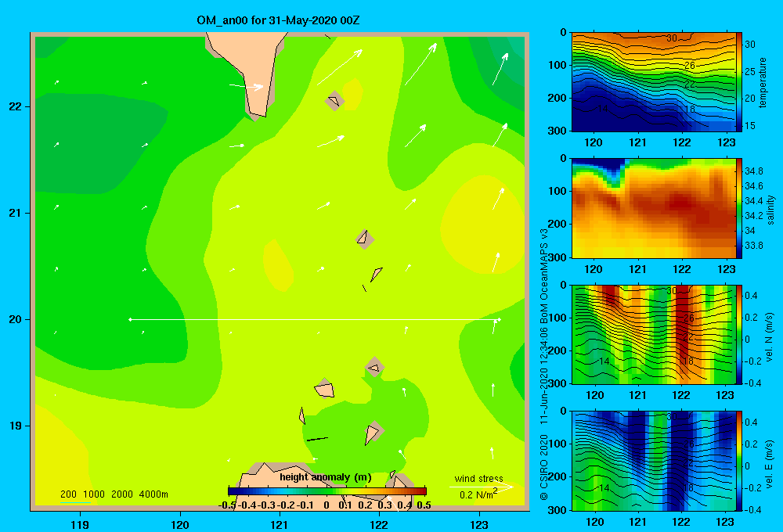The image size is (783, 532).
Task: Click latitude label 19 on main map
Action: point(16,426)
